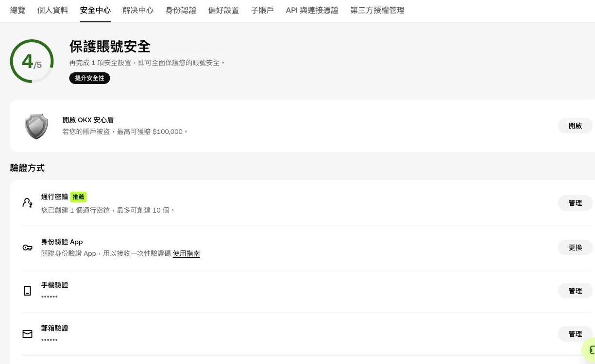Click 管理 for 通行密鑰
The image size is (595, 364).
tap(575, 203)
